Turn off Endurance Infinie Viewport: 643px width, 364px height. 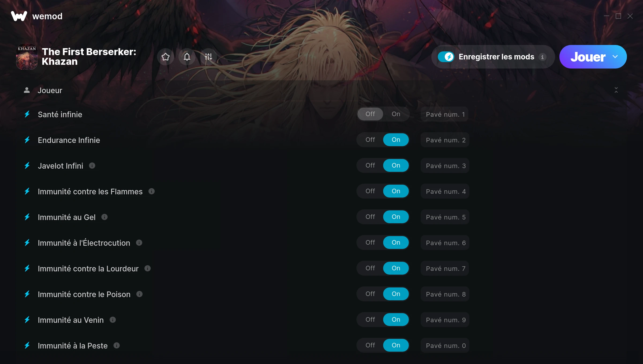pyautogui.click(x=370, y=140)
